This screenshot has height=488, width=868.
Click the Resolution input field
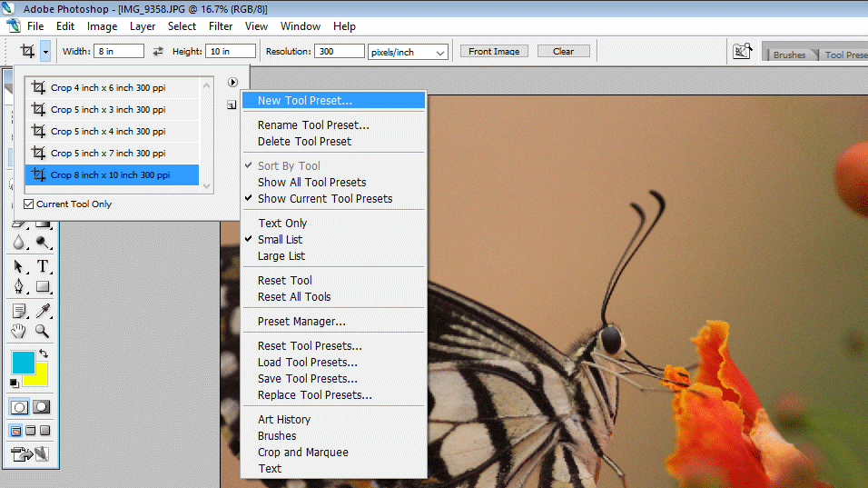pyautogui.click(x=340, y=52)
